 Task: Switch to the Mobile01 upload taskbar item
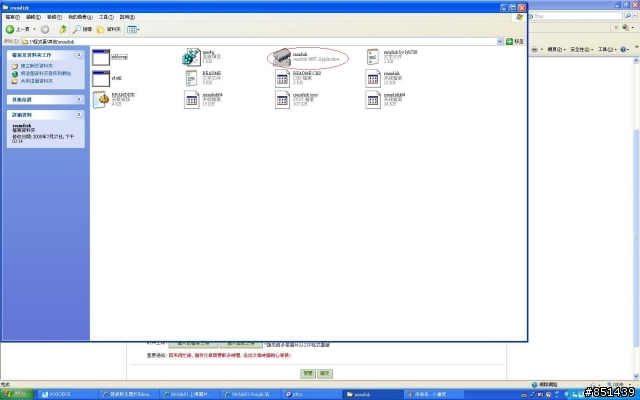click(190, 395)
